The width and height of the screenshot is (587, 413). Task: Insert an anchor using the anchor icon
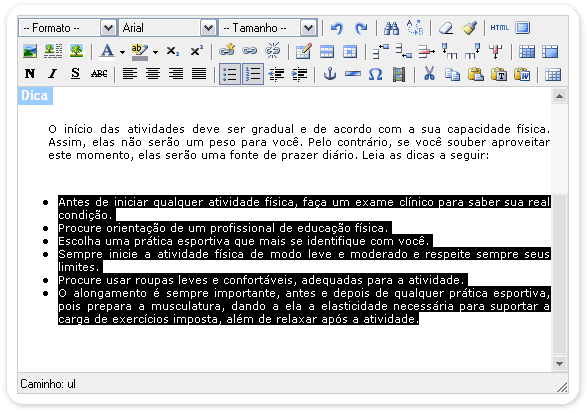click(329, 74)
